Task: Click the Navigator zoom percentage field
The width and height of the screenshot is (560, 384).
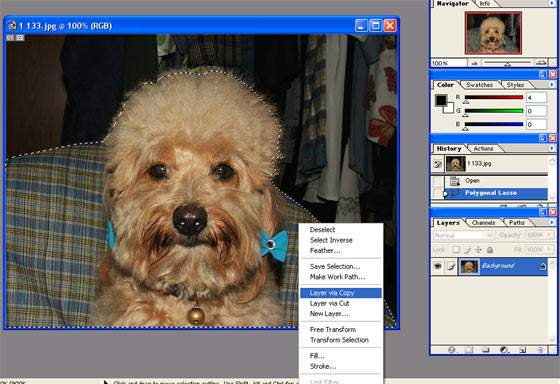Action: pyautogui.click(x=449, y=63)
